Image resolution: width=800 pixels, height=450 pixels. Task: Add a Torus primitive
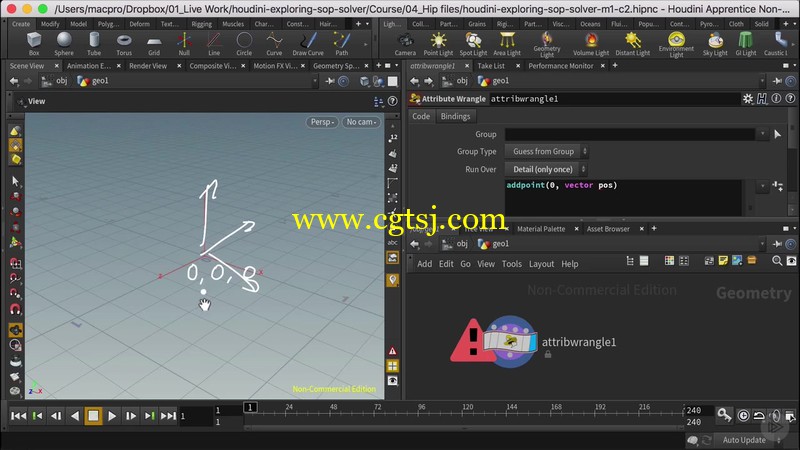[x=124, y=43]
